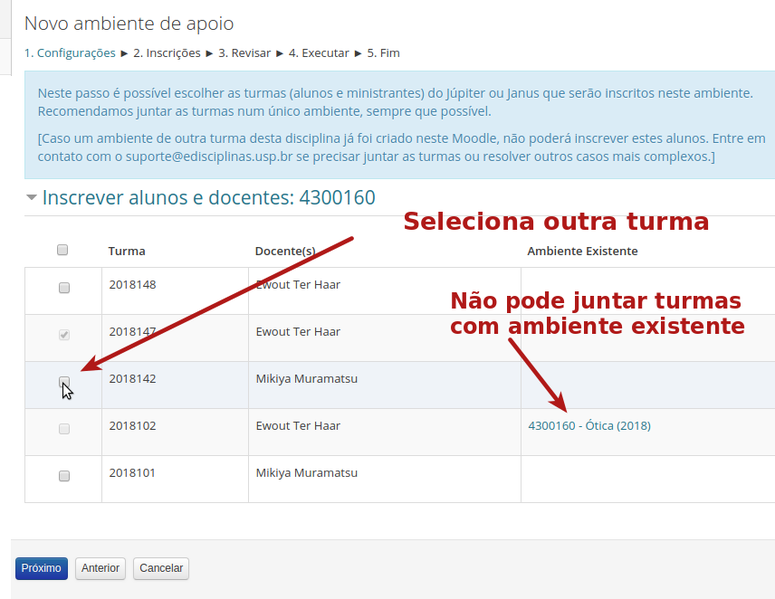Click the 'Inscrever alunos e docentes: 4300160' heading
Image resolution: width=775 pixels, height=599 pixels.
(209, 198)
